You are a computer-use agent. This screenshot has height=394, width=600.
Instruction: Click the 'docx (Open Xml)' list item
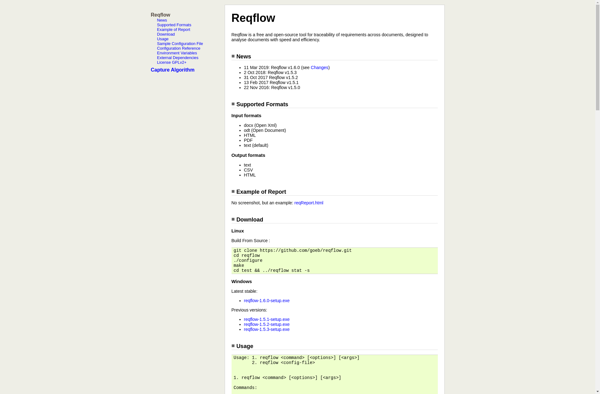[260, 125]
